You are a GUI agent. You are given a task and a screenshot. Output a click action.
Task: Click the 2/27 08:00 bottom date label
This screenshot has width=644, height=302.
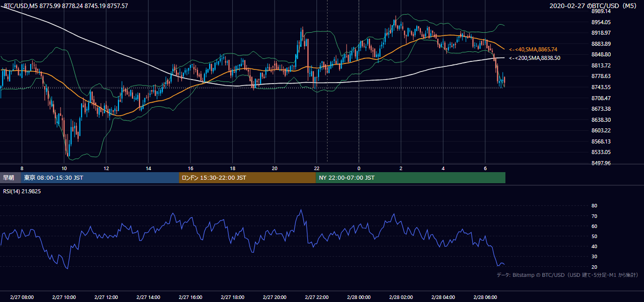(x=22, y=297)
